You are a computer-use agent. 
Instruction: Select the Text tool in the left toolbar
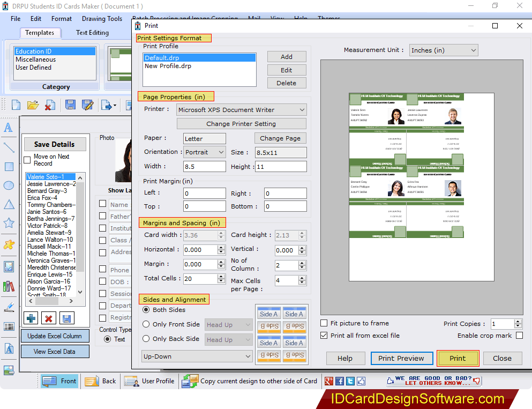click(x=8, y=128)
